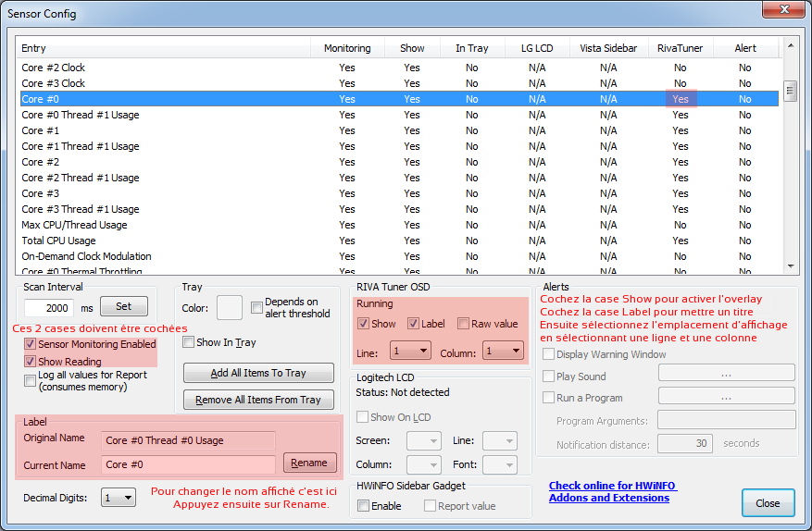
Task: Select Core #1 Thread #1 Usage row
Action: tap(399, 146)
